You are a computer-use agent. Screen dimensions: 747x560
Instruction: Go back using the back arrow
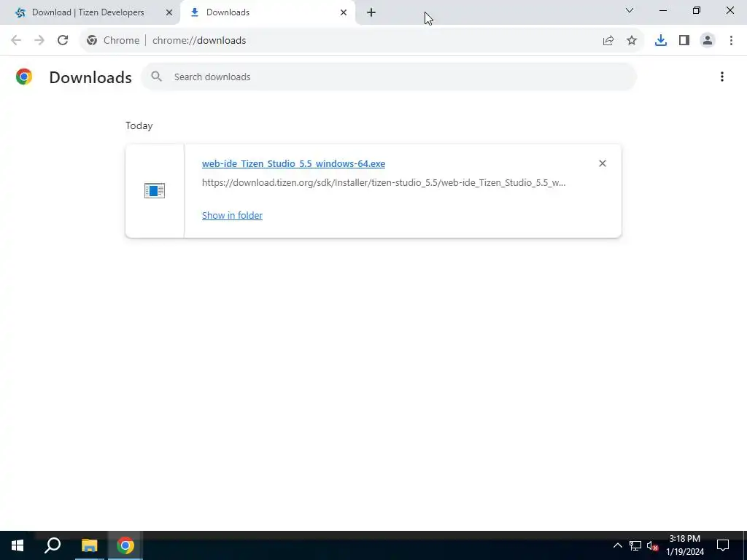(16, 41)
